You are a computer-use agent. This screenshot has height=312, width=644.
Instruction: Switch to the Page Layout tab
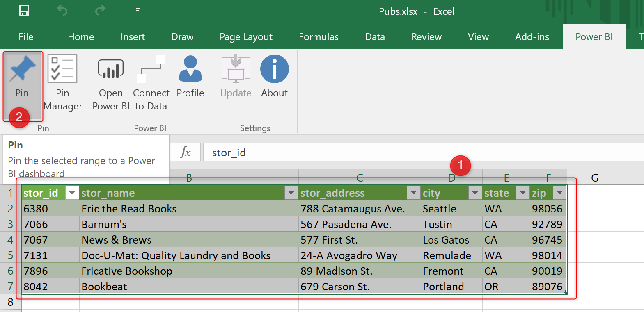click(246, 37)
